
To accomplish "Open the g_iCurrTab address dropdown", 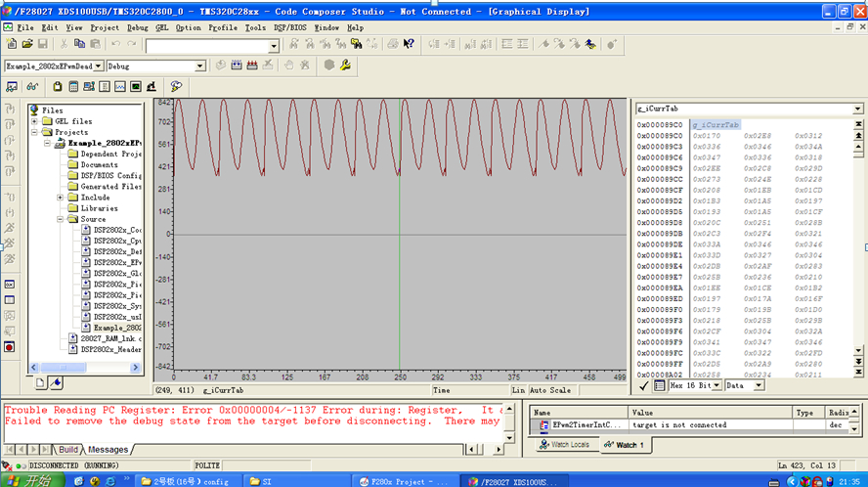I will pos(857,109).
